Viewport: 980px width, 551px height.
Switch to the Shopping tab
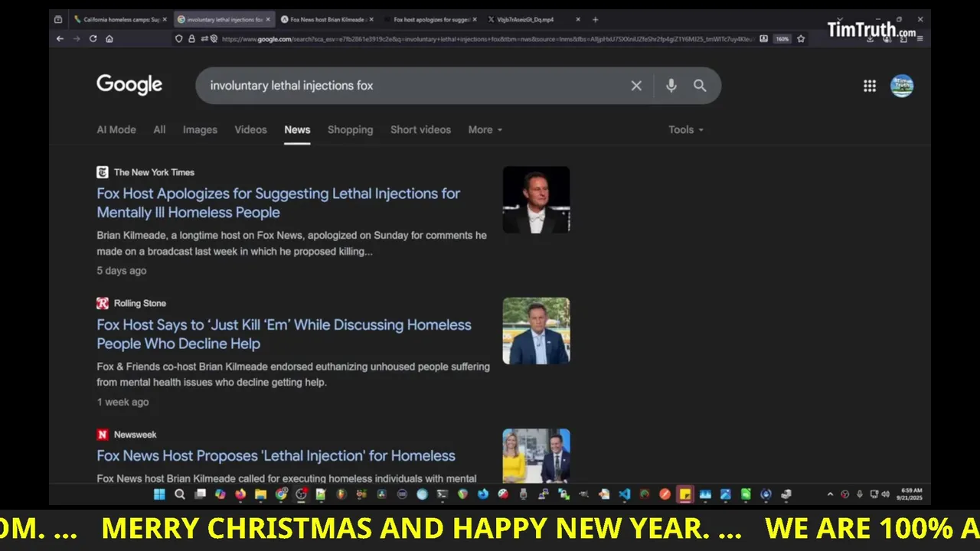point(350,129)
